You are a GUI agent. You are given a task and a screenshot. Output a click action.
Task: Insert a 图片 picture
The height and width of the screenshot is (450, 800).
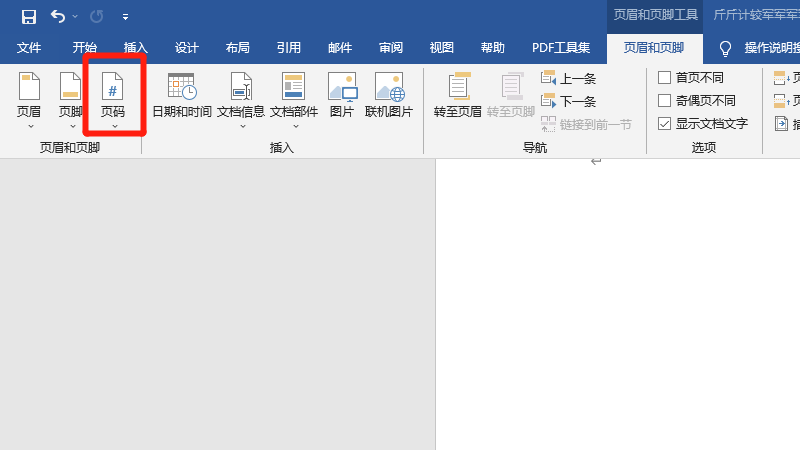[x=342, y=97]
